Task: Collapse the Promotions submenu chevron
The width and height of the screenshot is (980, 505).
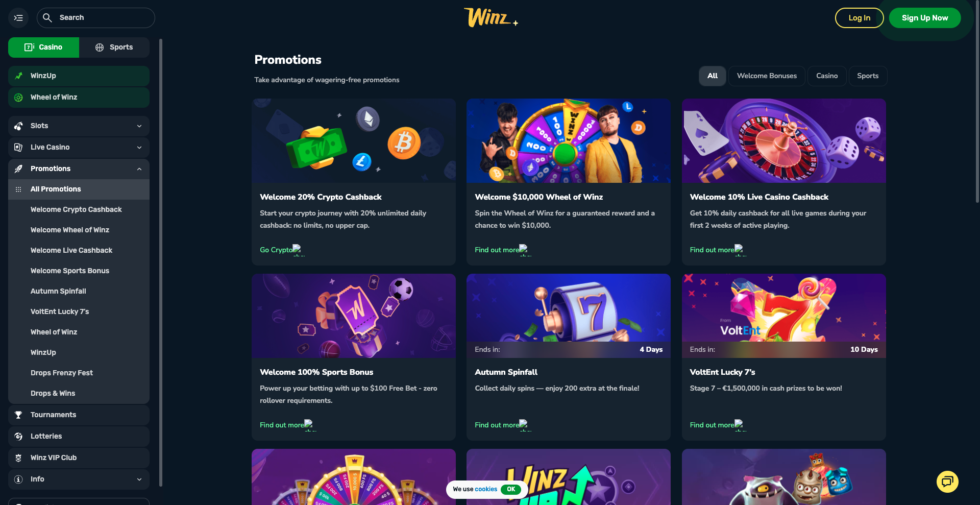Action: [x=139, y=169]
